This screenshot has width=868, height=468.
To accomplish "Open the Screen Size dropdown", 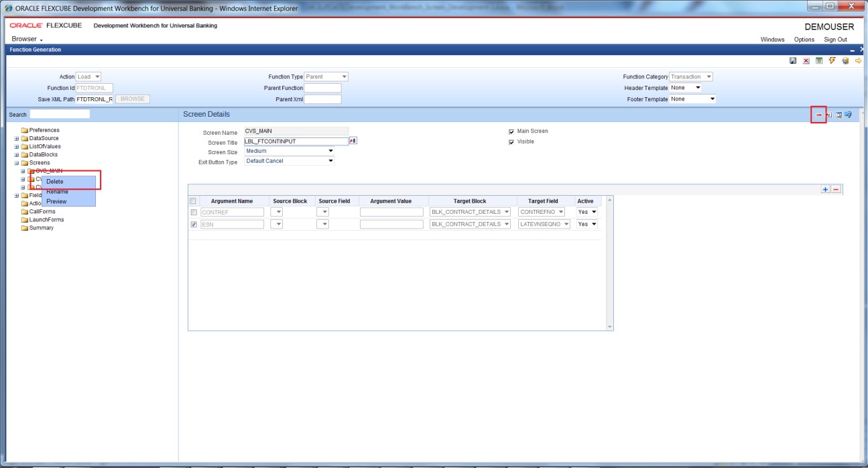I will [289, 152].
